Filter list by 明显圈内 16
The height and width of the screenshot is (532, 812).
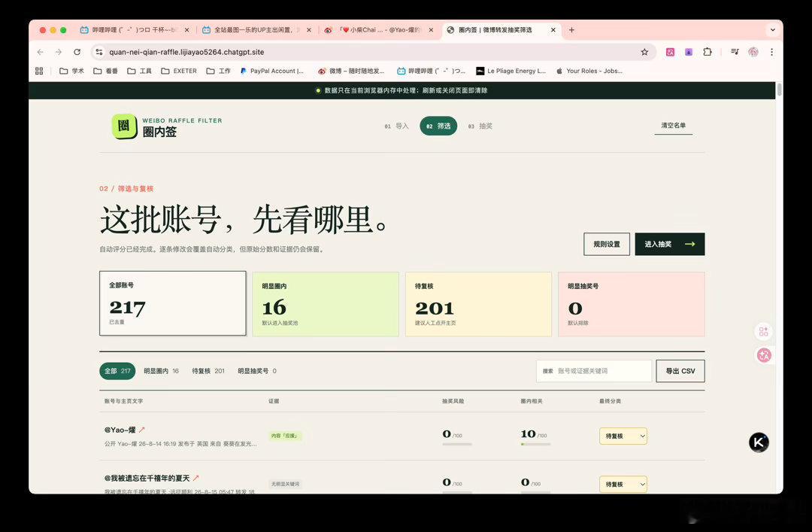pyautogui.click(x=161, y=371)
